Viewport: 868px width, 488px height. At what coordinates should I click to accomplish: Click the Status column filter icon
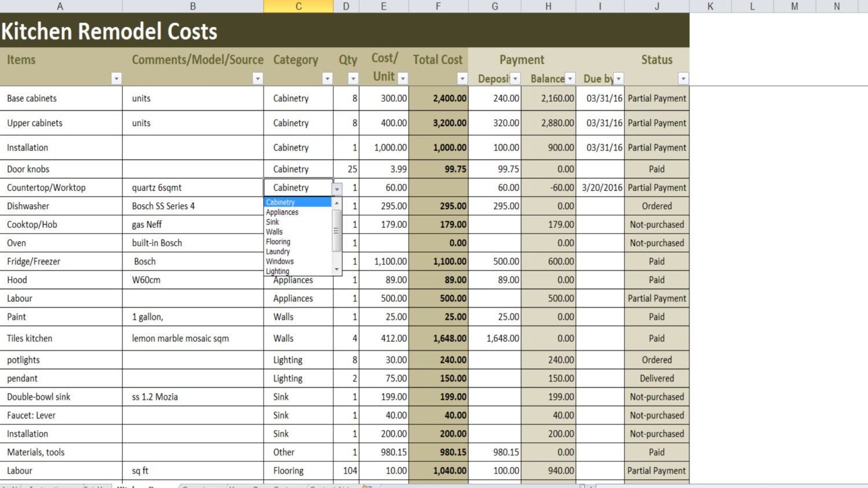pyautogui.click(x=683, y=78)
